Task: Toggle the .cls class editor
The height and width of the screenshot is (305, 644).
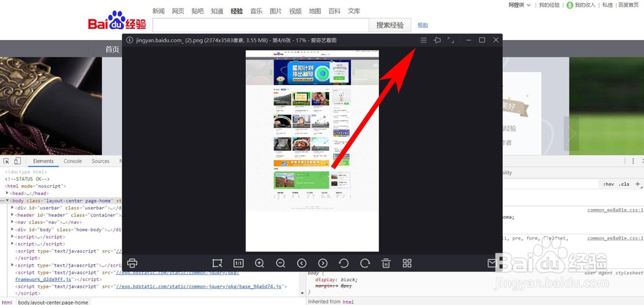Action: 624,184
